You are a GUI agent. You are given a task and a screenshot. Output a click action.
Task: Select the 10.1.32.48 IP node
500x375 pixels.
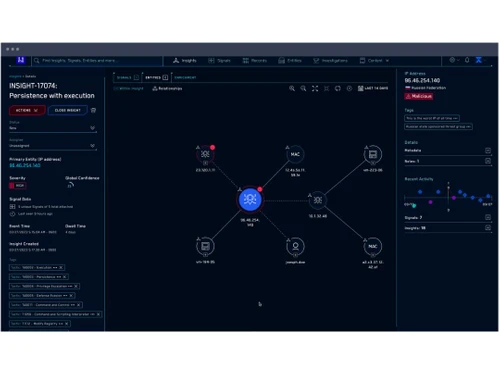[x=318, y=200]
